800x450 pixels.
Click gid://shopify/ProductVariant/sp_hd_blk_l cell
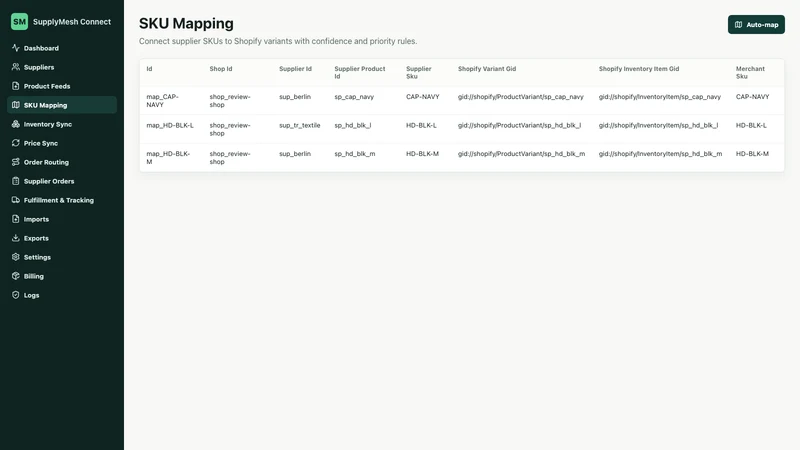pos(519,125)
